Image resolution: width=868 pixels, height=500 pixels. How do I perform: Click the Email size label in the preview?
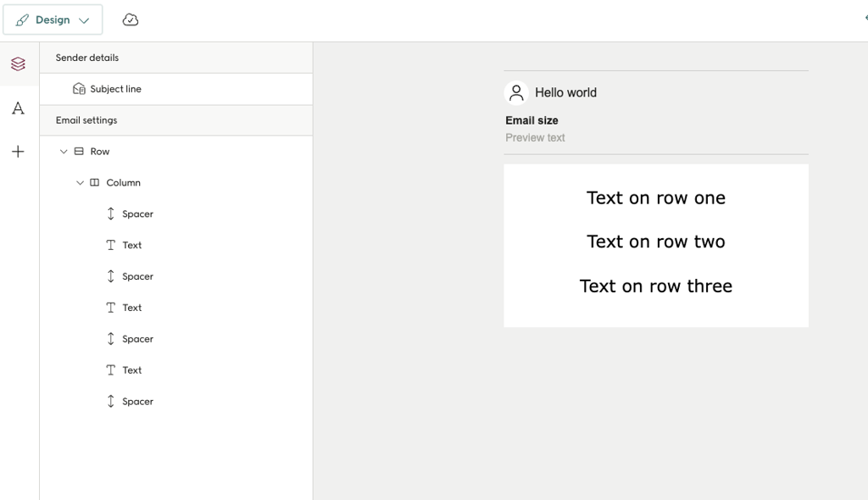(531, 120)
